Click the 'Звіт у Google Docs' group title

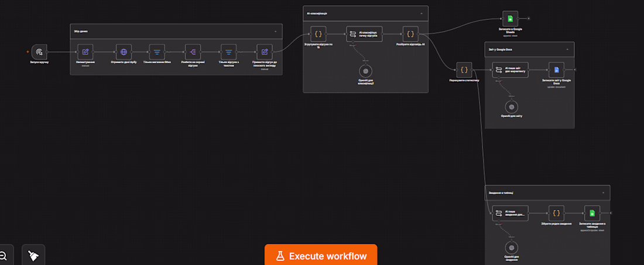(500, 49)
